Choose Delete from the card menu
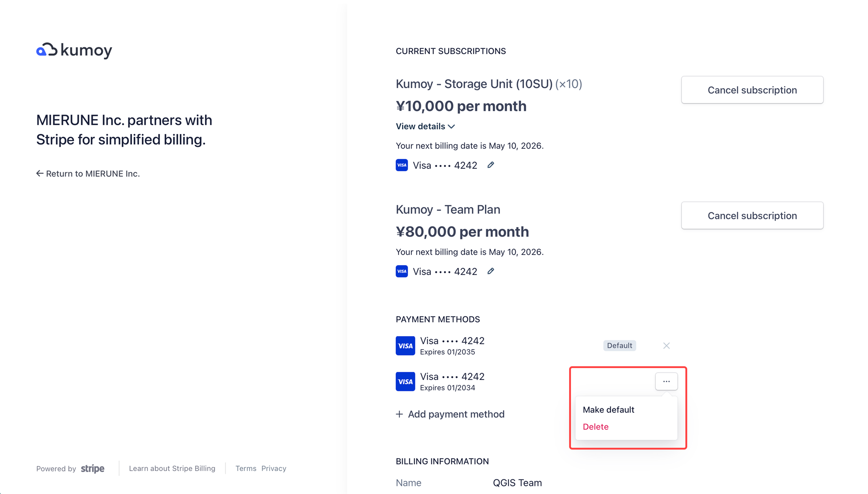This screenshot has width=868, height=494. click(x=595, y=426)
